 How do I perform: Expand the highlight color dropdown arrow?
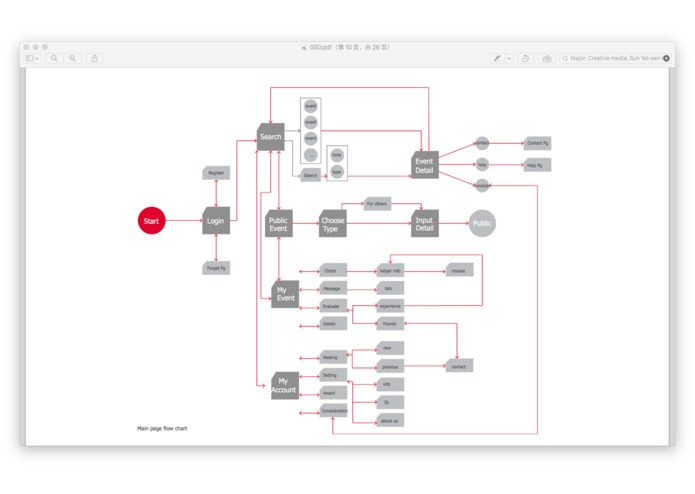coord(509,58)
